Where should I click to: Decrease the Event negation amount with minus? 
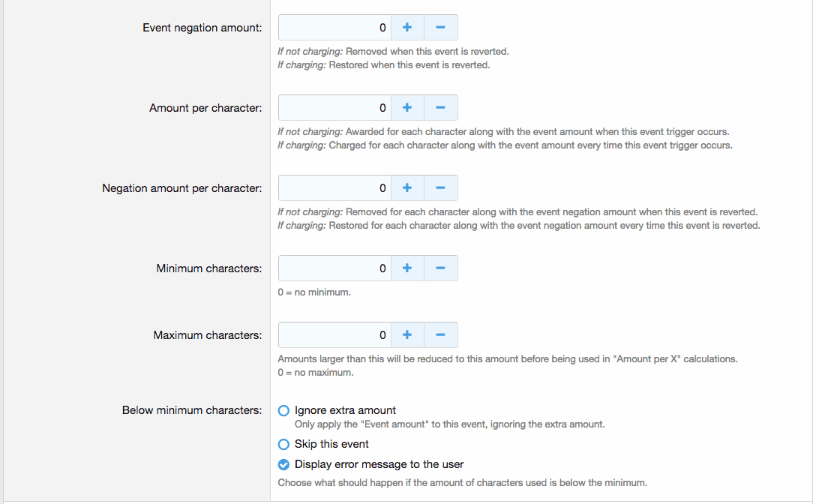(441, 28)
